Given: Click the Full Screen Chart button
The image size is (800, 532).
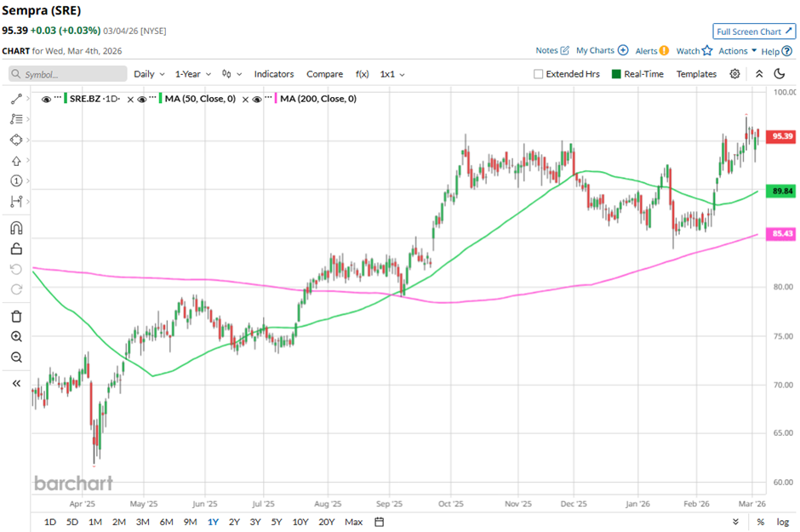Looking at the screenshot, I should pos(754,31).
